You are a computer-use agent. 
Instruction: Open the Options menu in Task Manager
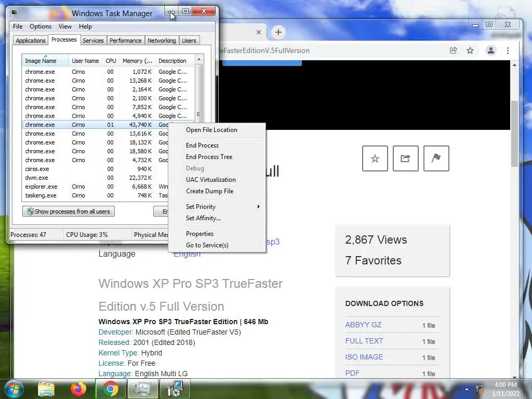click(41, 26)
